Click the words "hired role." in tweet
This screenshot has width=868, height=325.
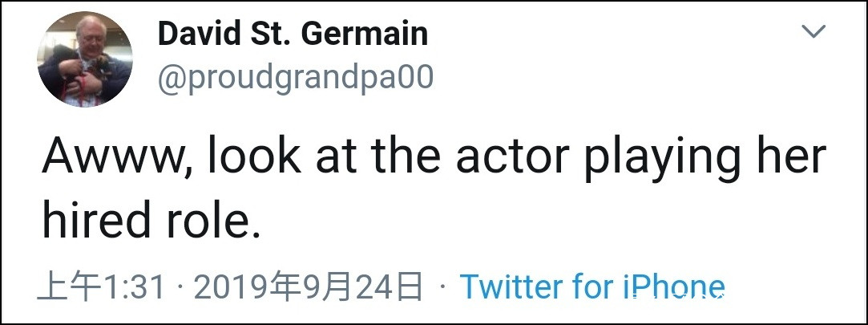(151, 220)
